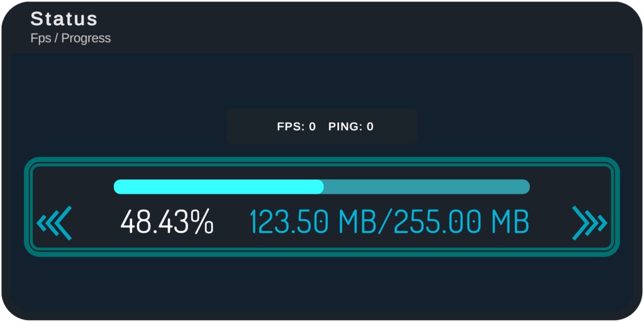Image resolution: width=644 pixels, height=322 pixels.
Task: Click the zero value after FPS
Action: (313, 126)
